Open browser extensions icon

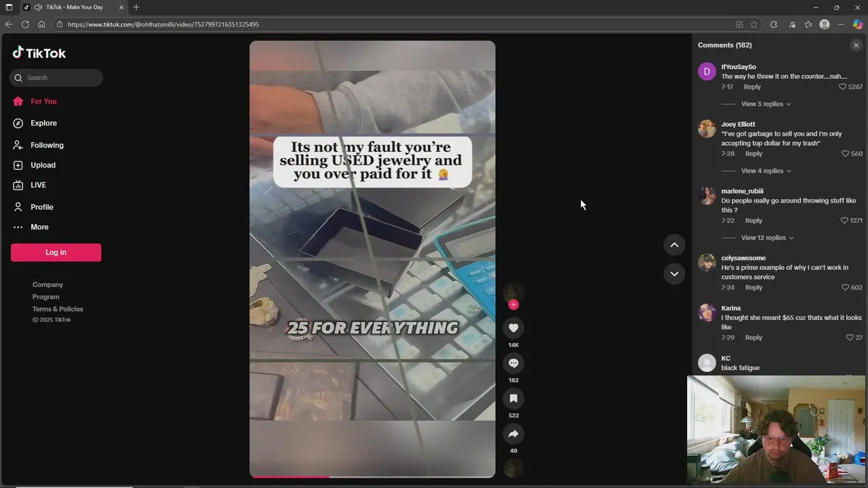(x=774, y=24)
